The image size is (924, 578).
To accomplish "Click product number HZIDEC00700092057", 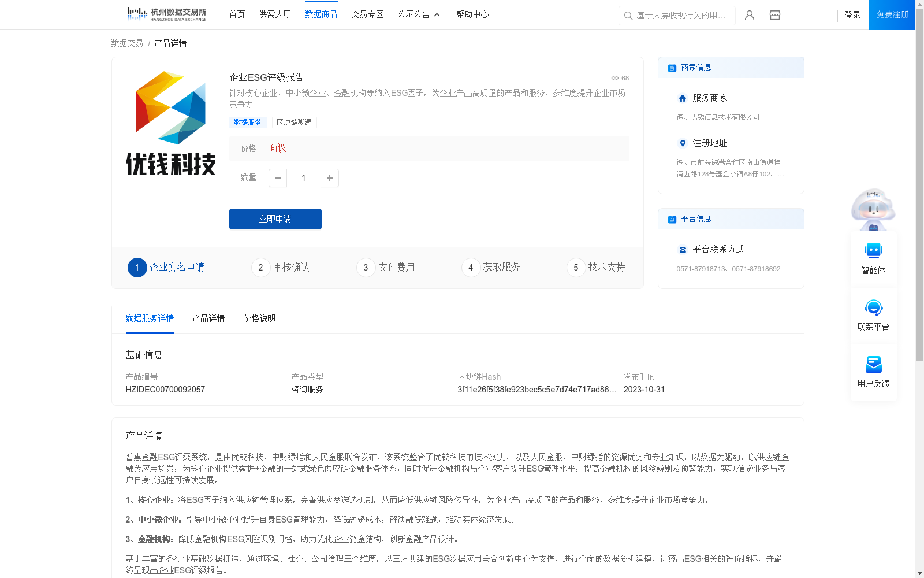I will pos(165,390).
